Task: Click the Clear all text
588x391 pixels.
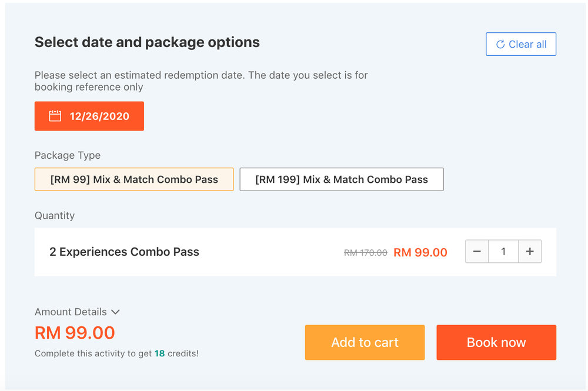Action: pyautogui.click(x=527, y=44)
